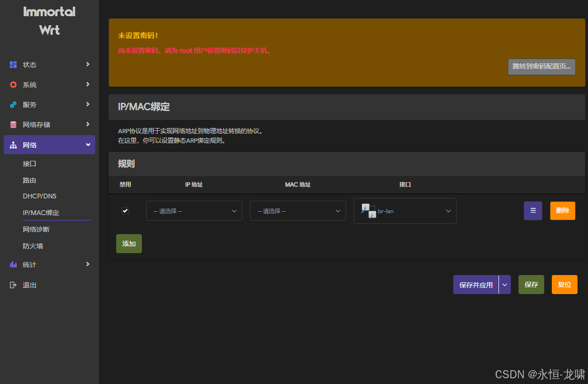Click 跳转到密码配置页 button

542,67
